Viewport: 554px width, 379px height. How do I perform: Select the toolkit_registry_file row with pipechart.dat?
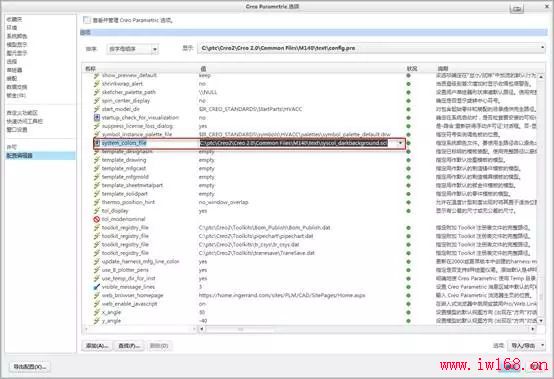click(x=311, y=236)
